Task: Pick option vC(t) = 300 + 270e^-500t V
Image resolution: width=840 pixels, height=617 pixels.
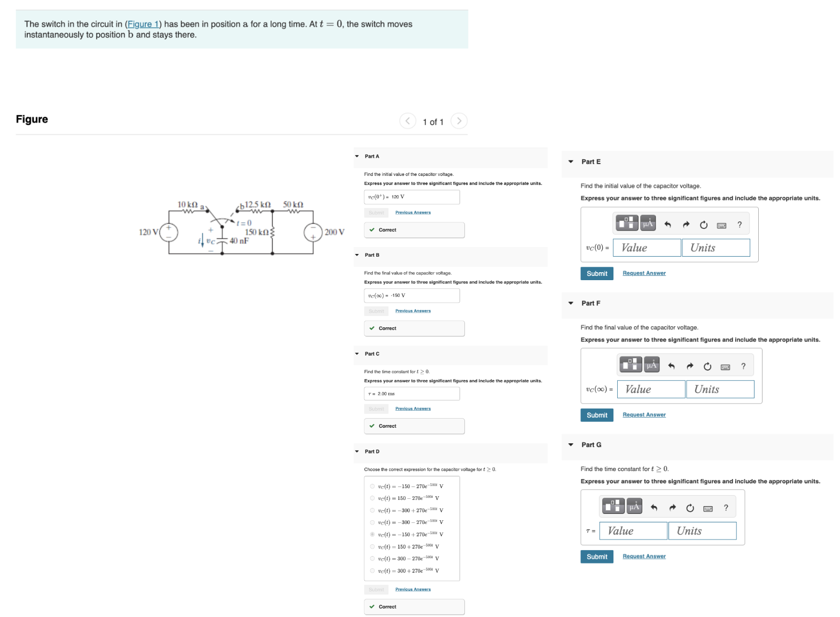Action: 372,570
